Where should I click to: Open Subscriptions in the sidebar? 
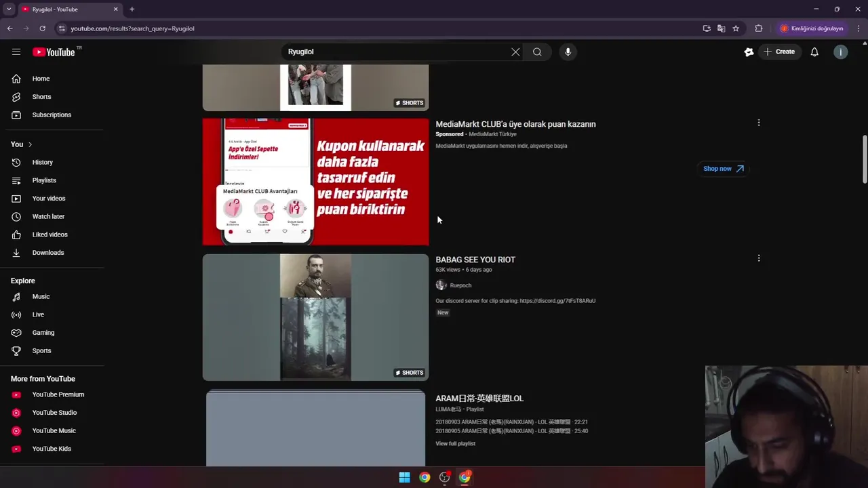pos(52,115)
